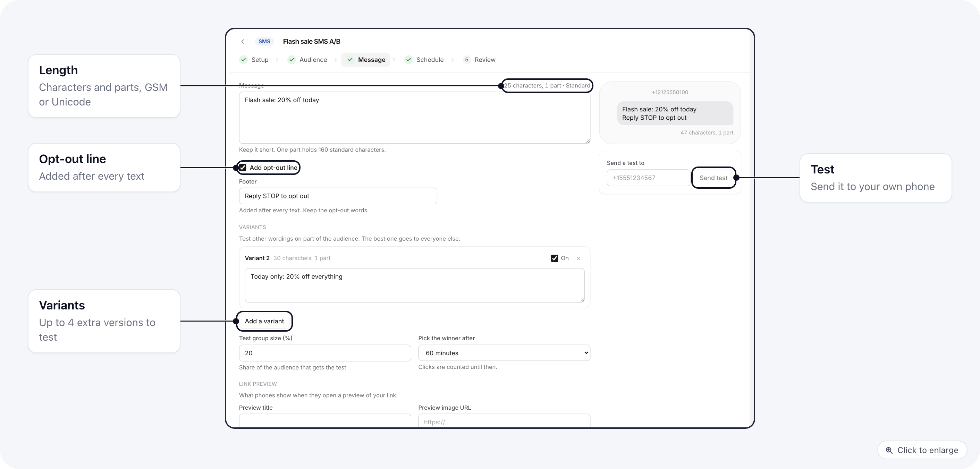Click the LINK PREVIEW section heading
Screen dimensions: 980x469
coord(258,384)
